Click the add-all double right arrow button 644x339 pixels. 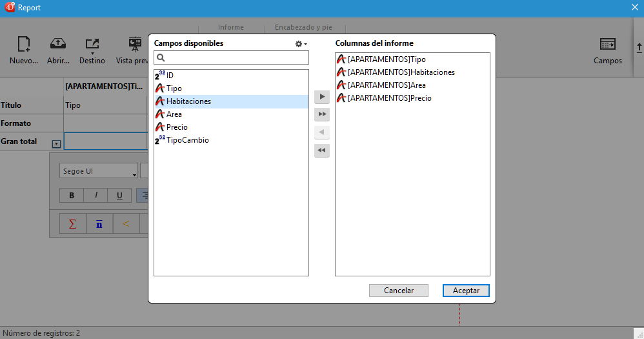pos(321,114)
